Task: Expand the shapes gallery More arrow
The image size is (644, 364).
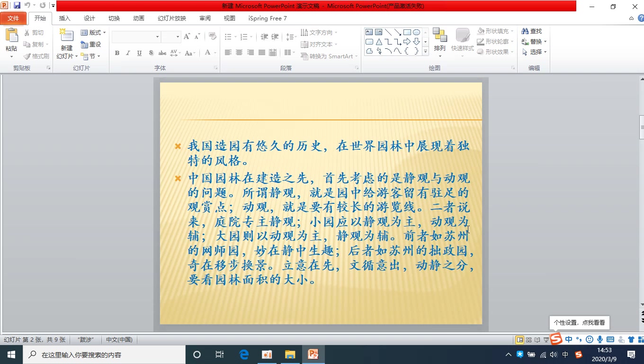Action: point(425,51)
